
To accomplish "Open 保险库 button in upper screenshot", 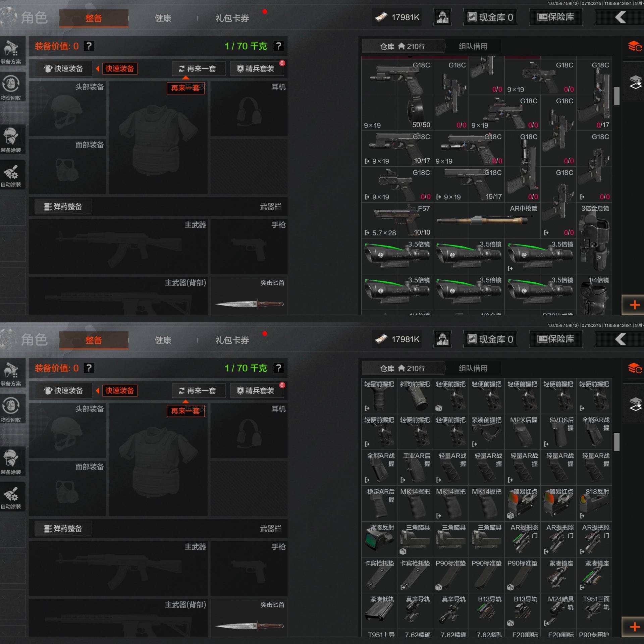I will pyautogui.click(x=555, y=17).
